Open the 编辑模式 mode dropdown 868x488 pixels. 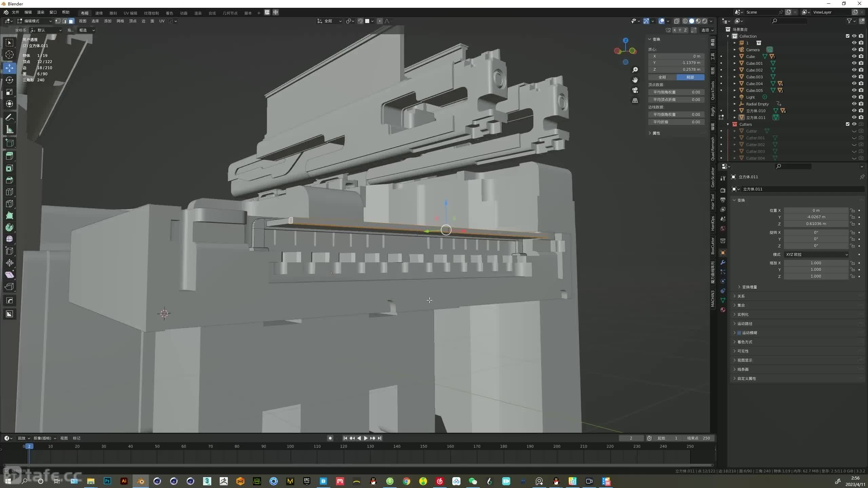[35, 21]
